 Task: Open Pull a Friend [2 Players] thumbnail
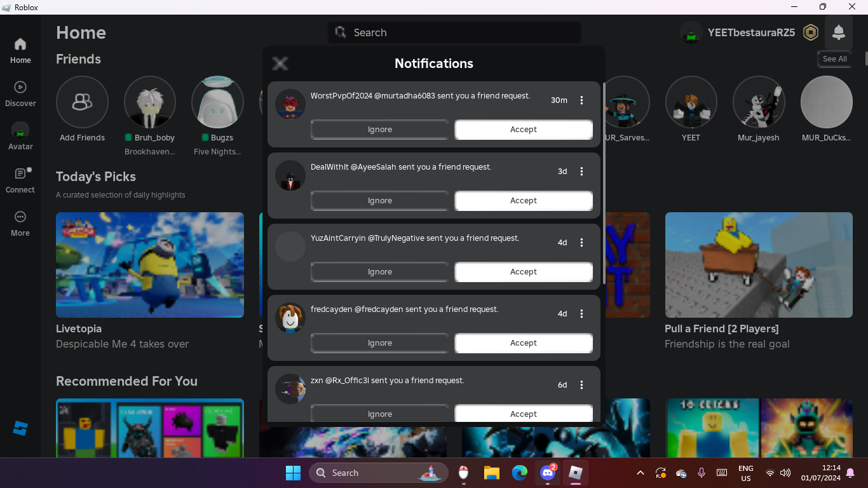(x=759, y=265)
